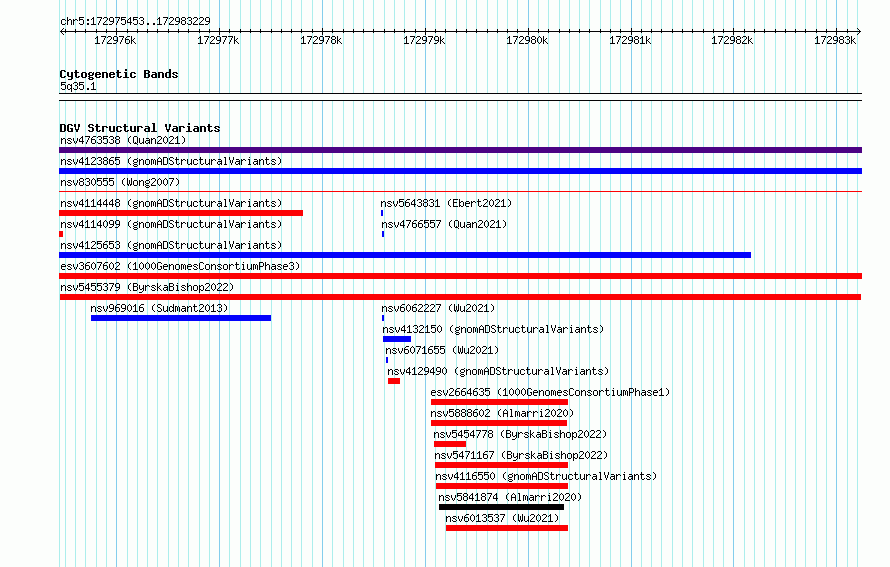Screen dimensions: 890x567
Task: Open the nsv969016 (Sudmant2013) label
Action: (x=159, y=308)
